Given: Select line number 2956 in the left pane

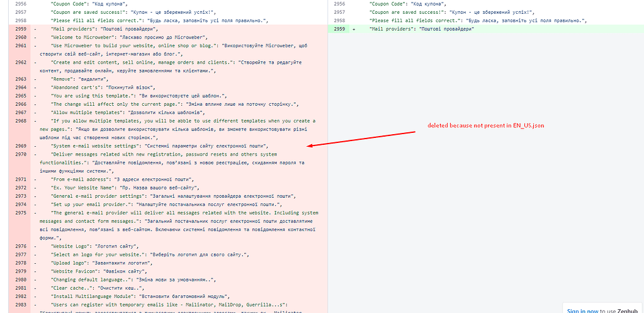Looking at the screenshot, I should click(20, 4).
